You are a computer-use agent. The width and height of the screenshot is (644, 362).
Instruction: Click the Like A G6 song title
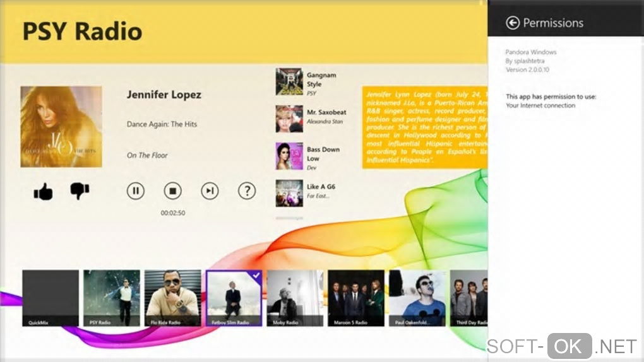[321, 186]
